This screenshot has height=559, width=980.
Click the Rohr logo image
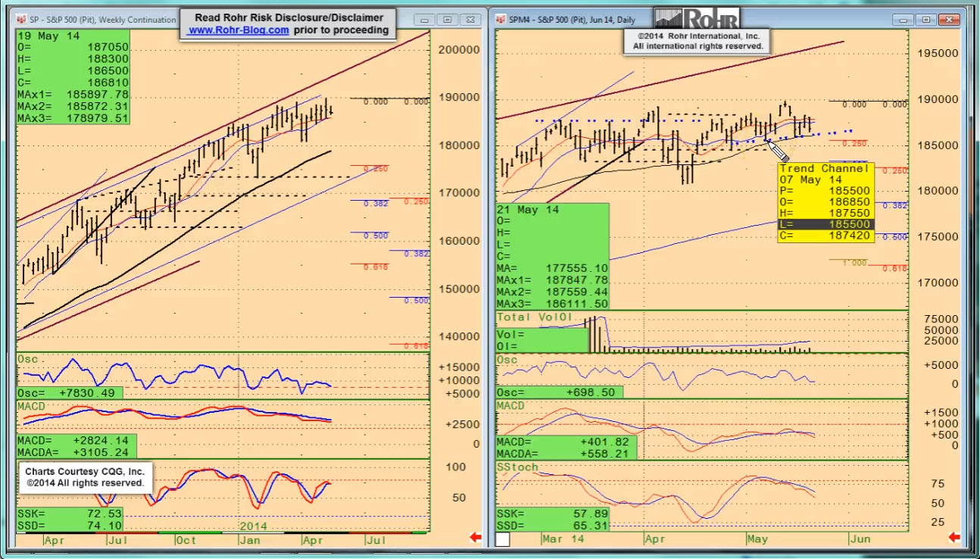pyautogui.click(x=696, y=18)
